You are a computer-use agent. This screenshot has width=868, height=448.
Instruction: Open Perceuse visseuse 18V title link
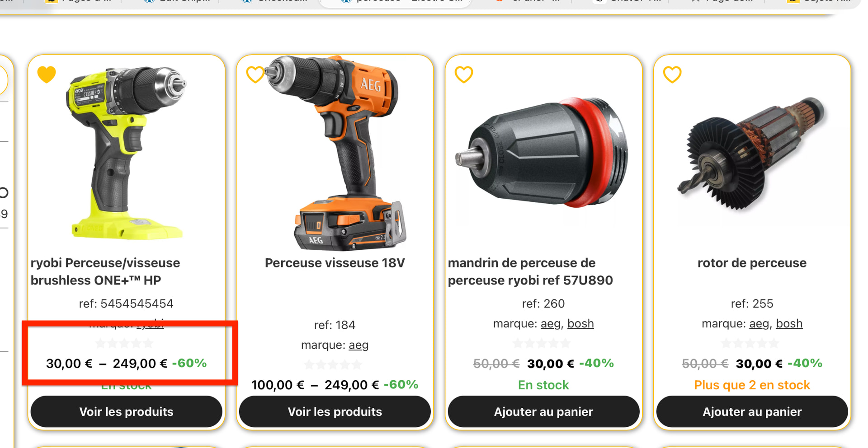(x=335, y=263)
